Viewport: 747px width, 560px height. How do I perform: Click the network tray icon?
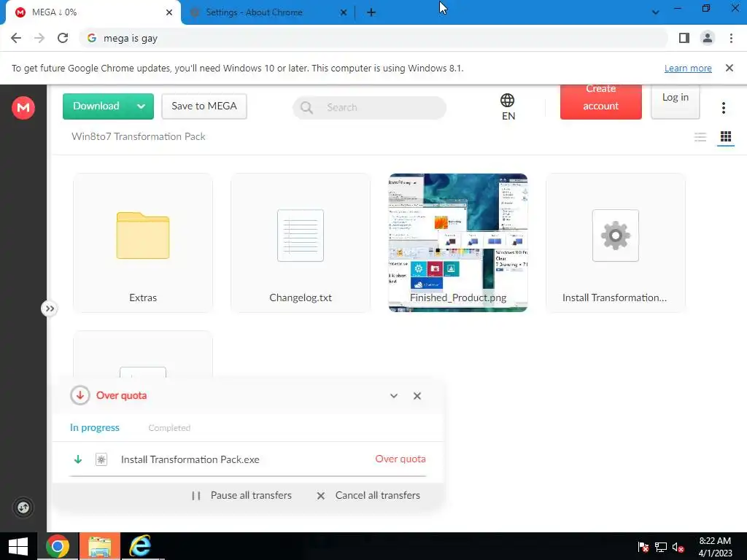[661, 547]
